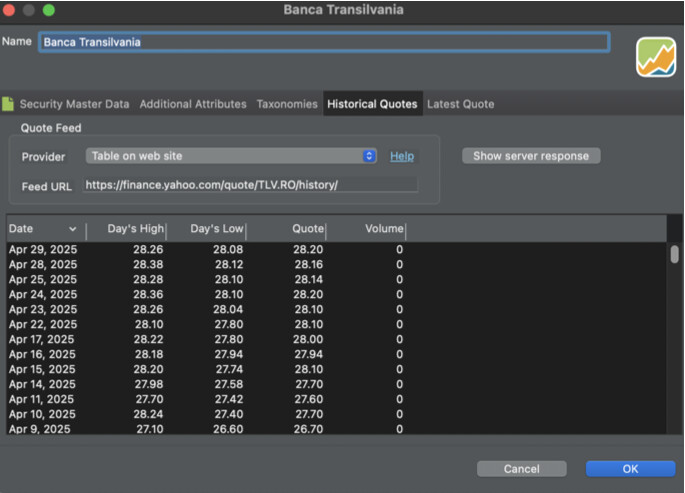
Task: Select the Apr 9, 2025 date cell
Action: (x=39, y=429)
